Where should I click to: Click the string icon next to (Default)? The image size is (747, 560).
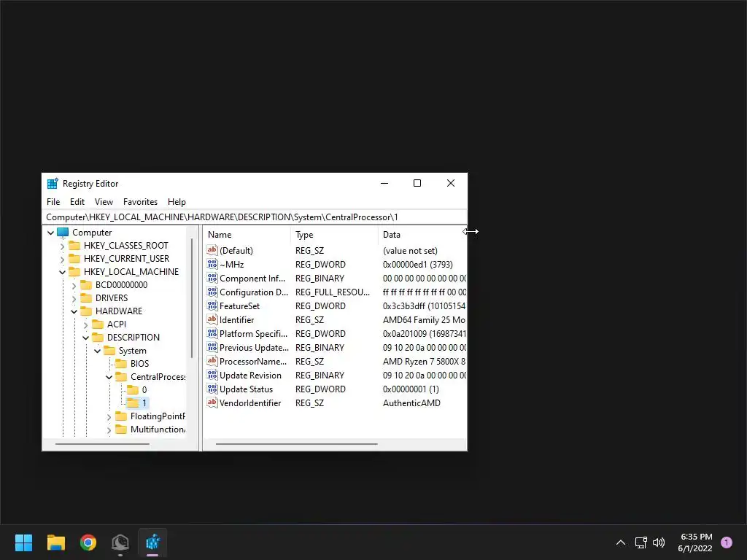[212, 250]
